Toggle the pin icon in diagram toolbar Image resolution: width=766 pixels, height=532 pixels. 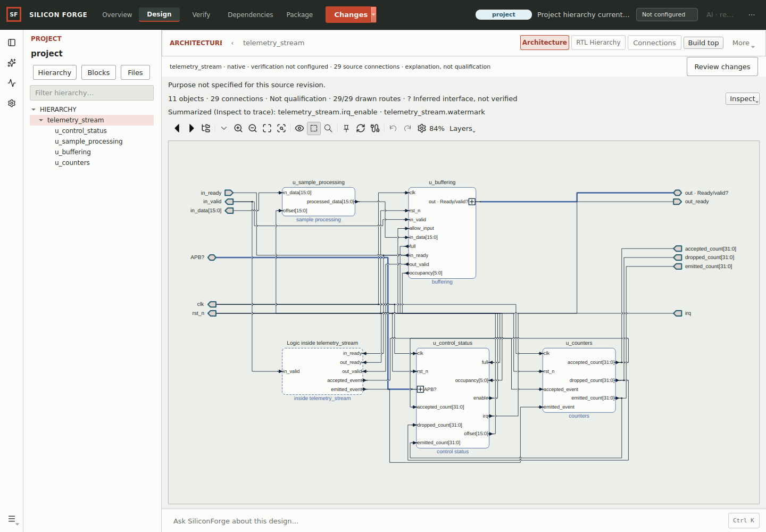(x=346, y=128)
